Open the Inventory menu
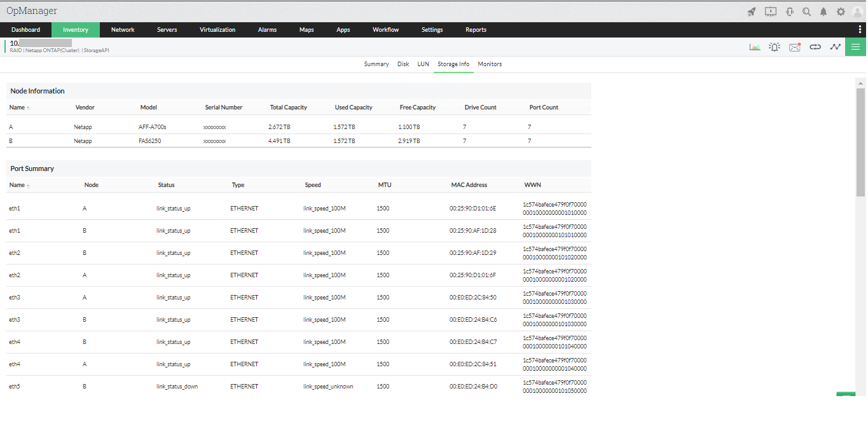The width and height of the screenshot is (868, 426). (x=76, y=30)
